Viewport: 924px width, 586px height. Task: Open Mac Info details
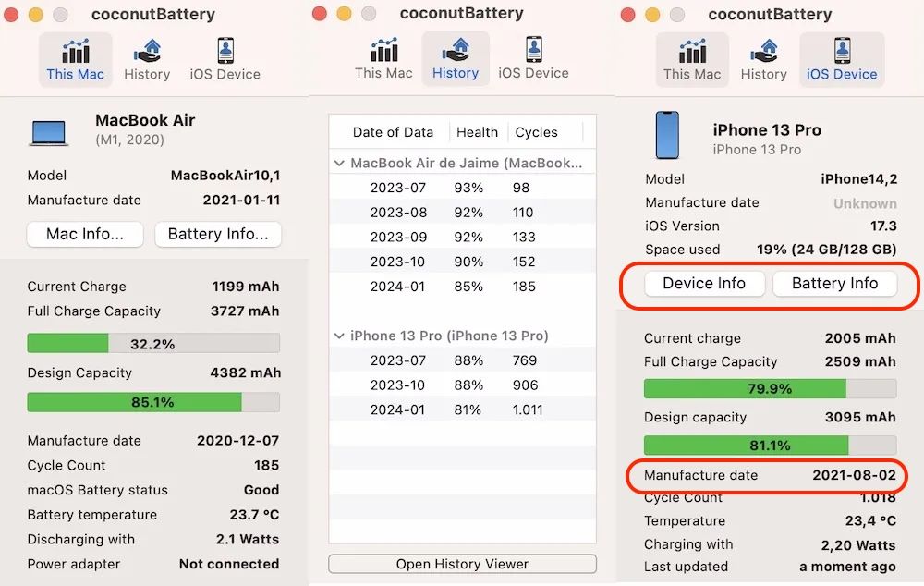pos(85,234)
